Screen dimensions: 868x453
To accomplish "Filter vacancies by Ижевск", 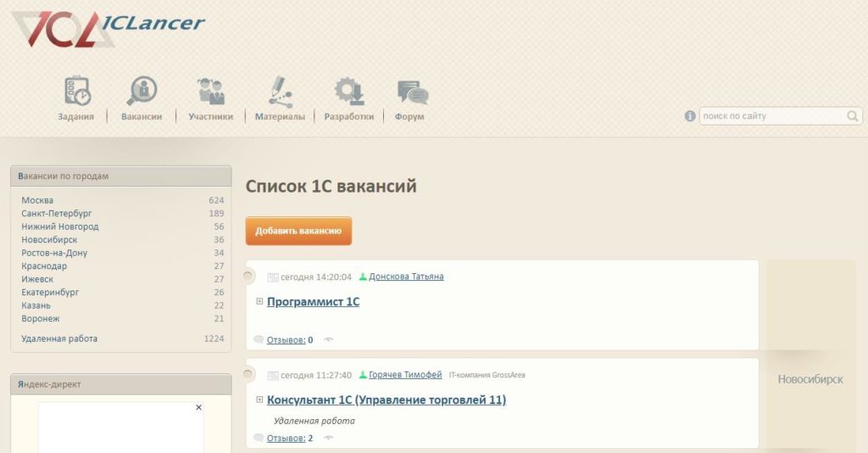I will click(x=37, y=279).
